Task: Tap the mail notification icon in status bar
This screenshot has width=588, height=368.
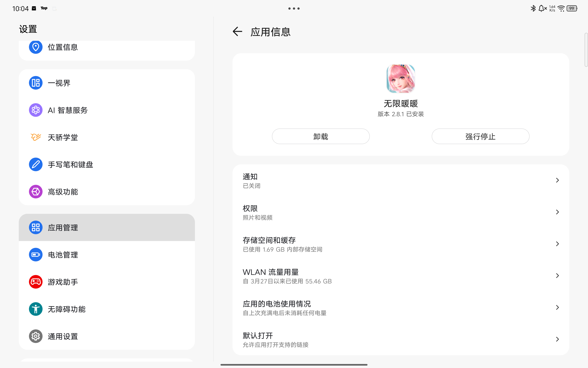Action: [x=34, y=8]
